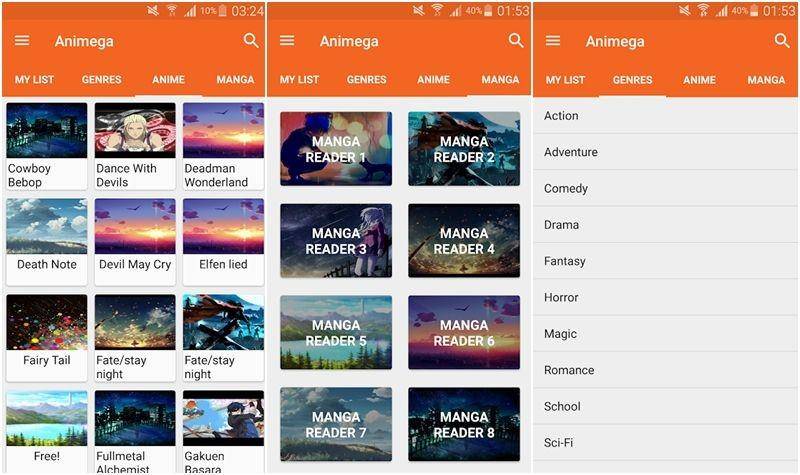This screenshot has width=800, height=475.
Task: Pick Fantasy genre row
Action: click(665, 261)
